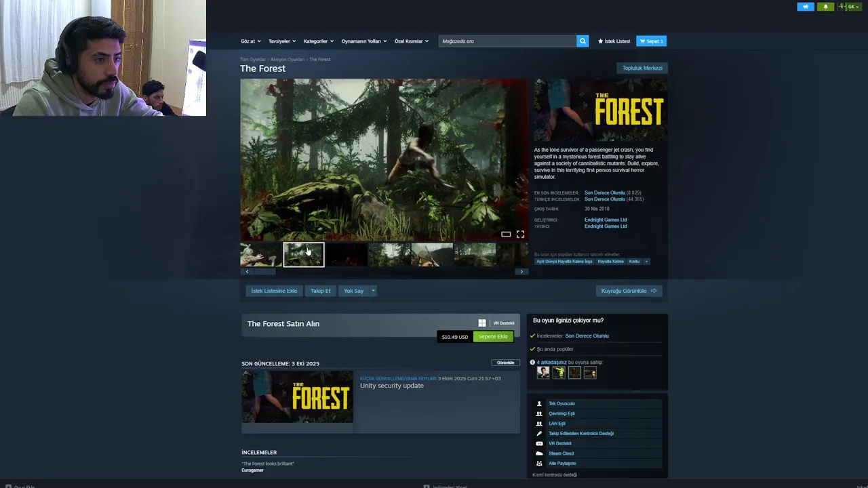Click the VR Destekli badge

503,323
